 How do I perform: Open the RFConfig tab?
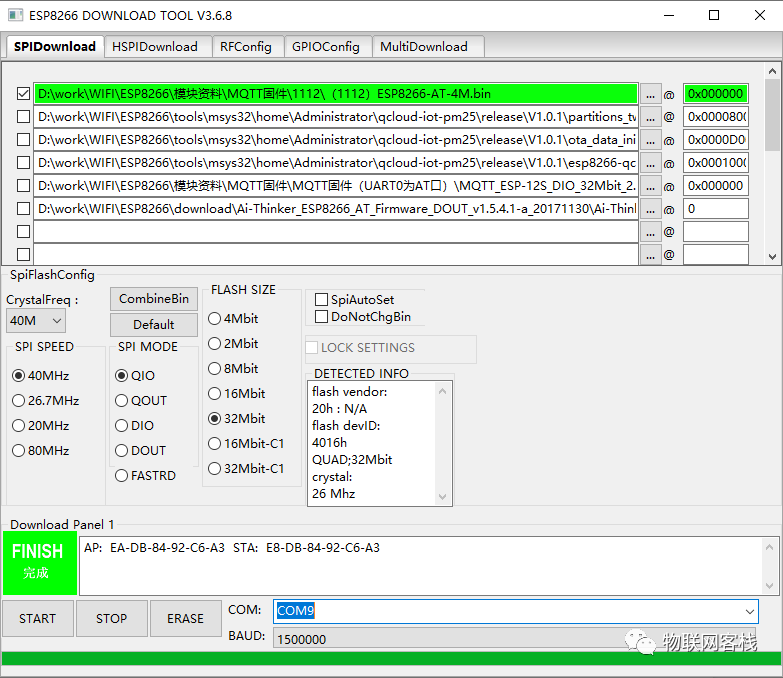click(x=246, y=47)
